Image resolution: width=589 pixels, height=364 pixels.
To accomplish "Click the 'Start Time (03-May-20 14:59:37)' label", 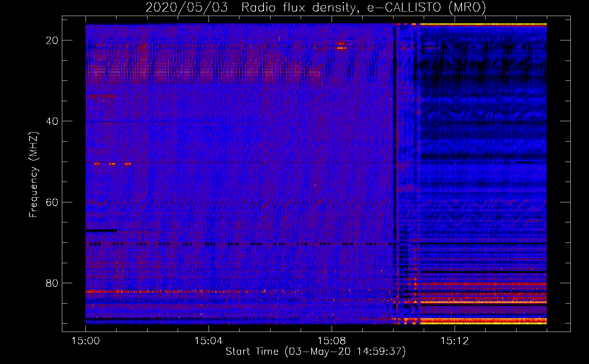I will click(x=316, y=352).
